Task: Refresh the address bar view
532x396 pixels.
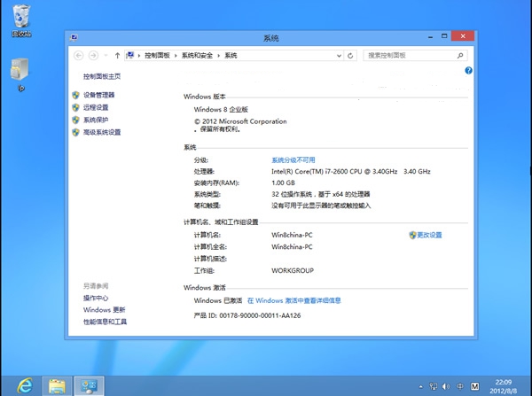Action: tap(351, 55)
